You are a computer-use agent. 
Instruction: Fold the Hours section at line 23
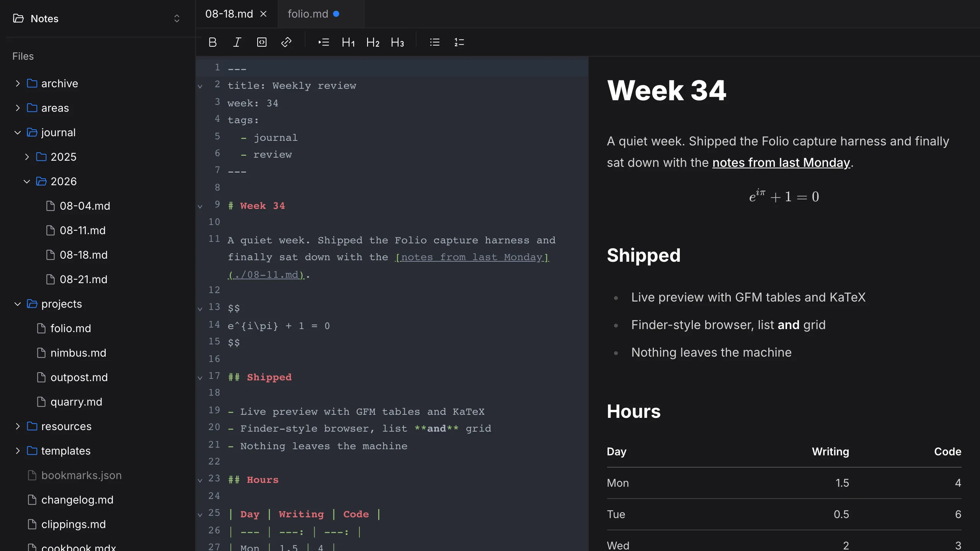pos(200,481)
